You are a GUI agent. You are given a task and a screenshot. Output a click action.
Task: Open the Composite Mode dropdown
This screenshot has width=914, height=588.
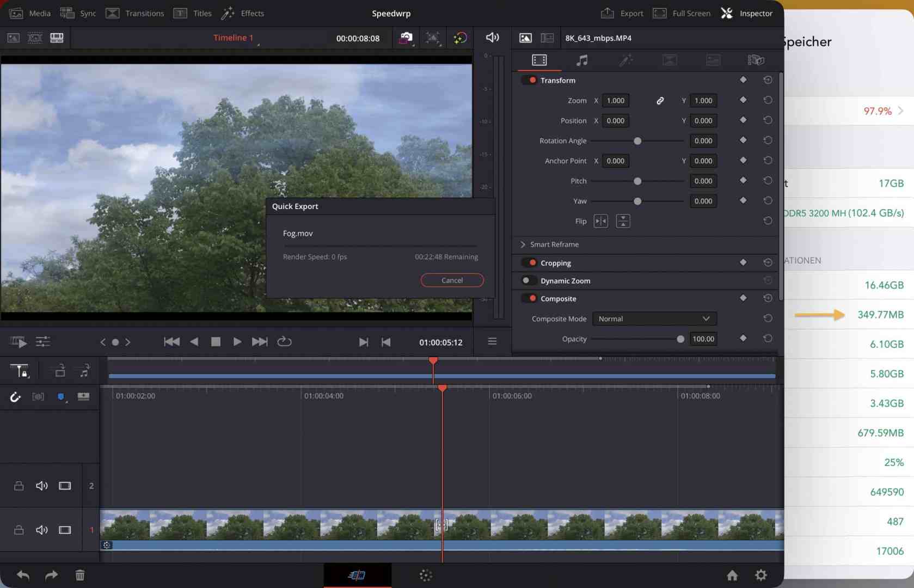coord(654,318)
